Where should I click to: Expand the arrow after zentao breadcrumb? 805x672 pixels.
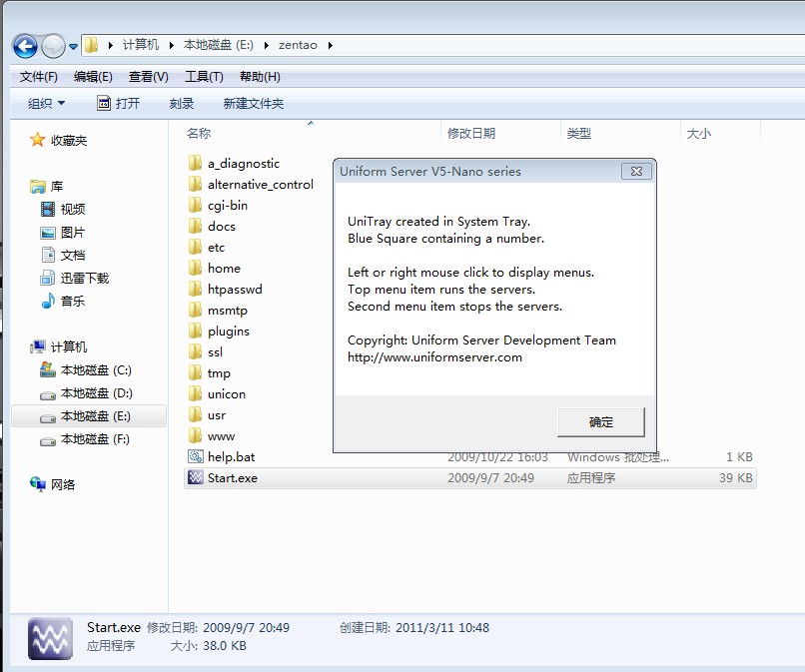point(331,45)
